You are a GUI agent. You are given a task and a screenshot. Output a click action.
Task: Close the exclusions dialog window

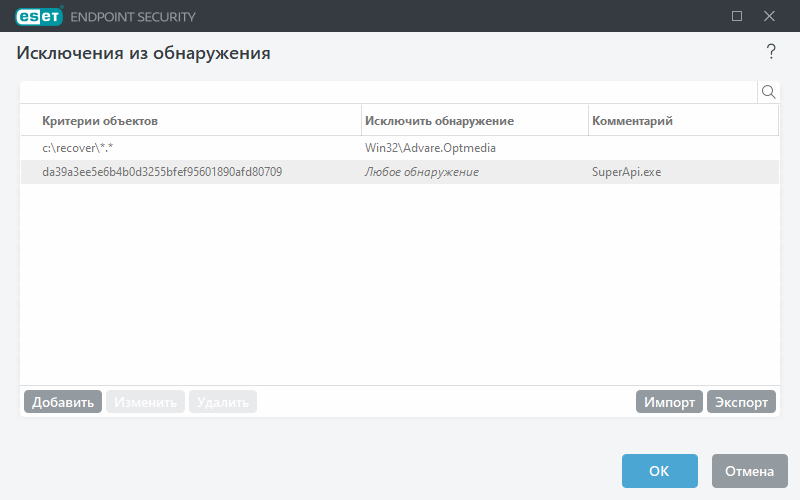pos(769,16)
